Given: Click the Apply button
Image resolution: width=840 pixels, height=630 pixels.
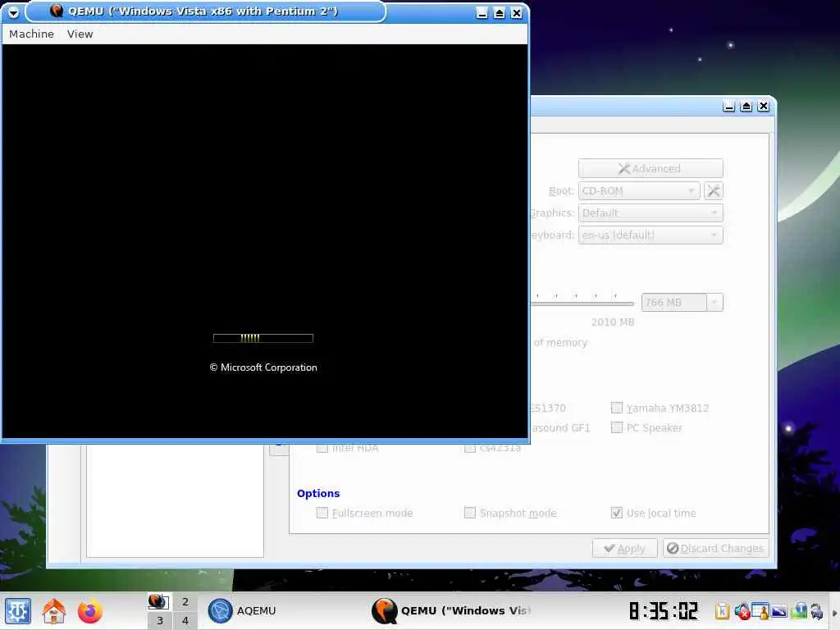Looking at the screenshot, I should pos(624,548).
